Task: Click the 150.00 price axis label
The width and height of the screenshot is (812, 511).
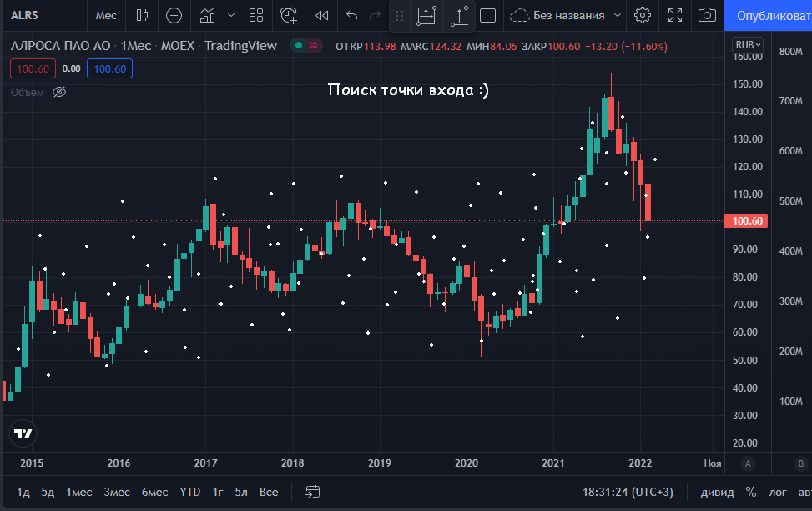Action: (747, 84)
